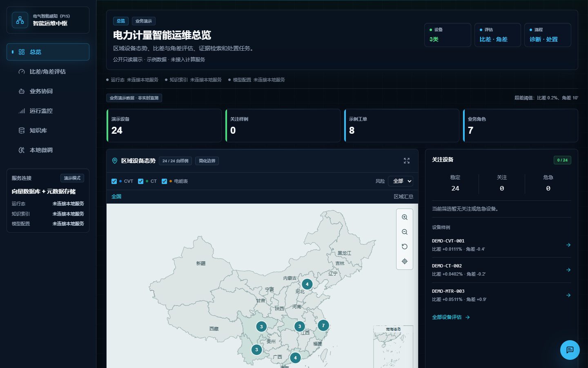Click the 智能运维中枢 logo icon
The width and height of the screenshot is (588, 368).
point(20,20)
